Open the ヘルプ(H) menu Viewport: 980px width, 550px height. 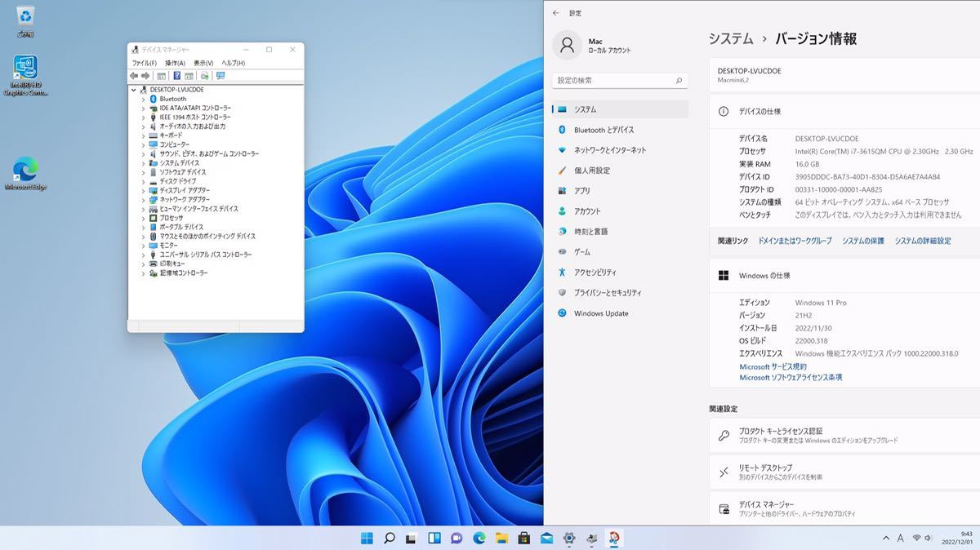(234, 63)
